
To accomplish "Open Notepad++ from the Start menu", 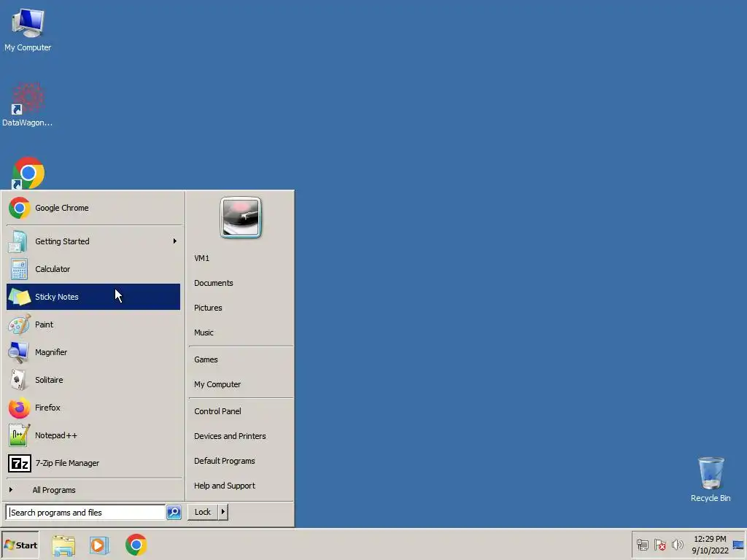I will [93, 435].
